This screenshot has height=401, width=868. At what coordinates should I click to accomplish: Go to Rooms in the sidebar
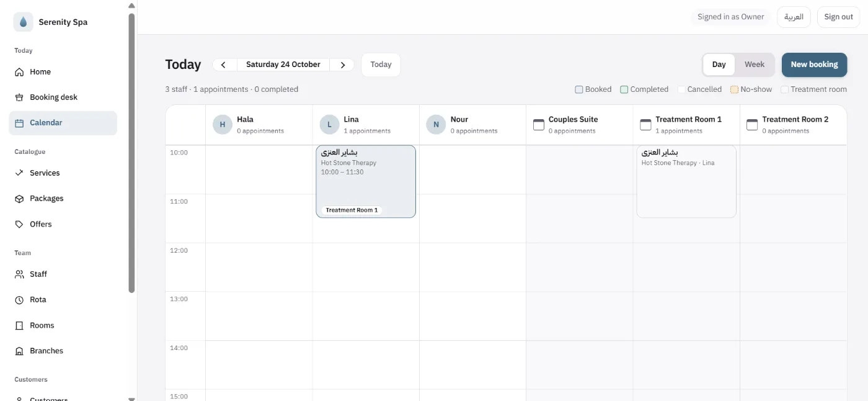tap(63, 325)
